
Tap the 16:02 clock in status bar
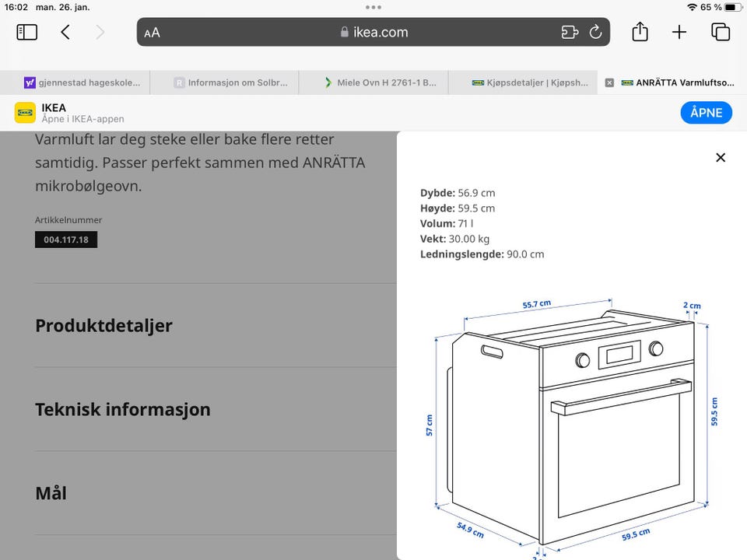click(16, 7)
